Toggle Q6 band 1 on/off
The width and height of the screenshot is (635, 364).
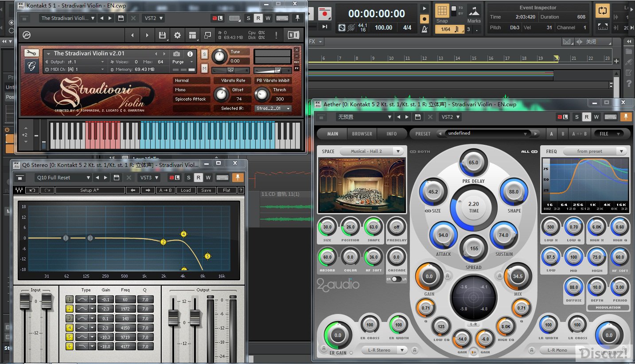(x=70, y=300)
